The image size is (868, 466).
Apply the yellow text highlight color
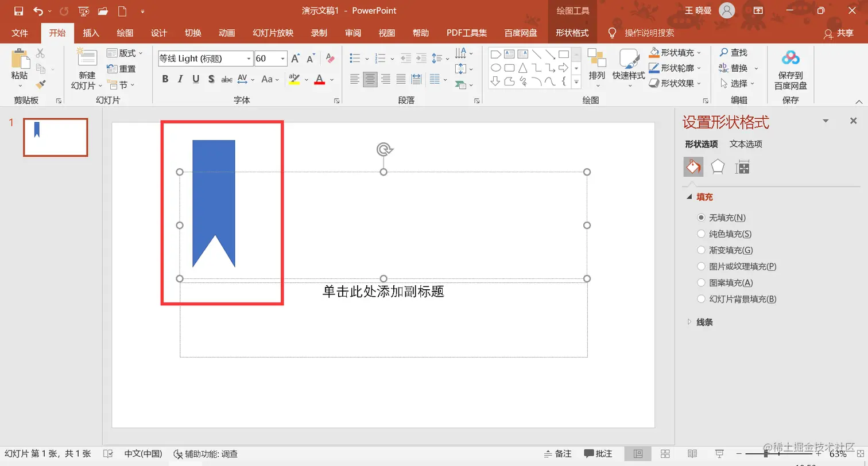point(294,79)
